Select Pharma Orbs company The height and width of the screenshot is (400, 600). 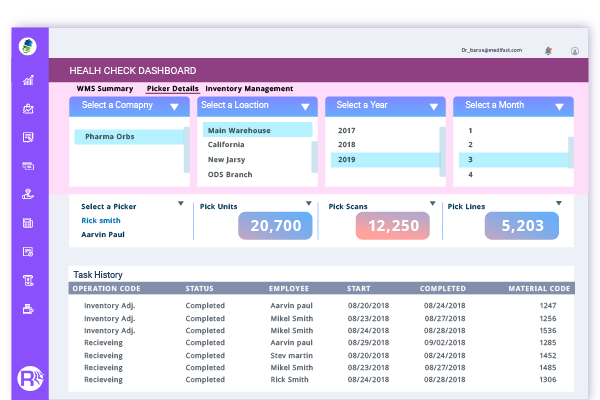click(110, 137)
